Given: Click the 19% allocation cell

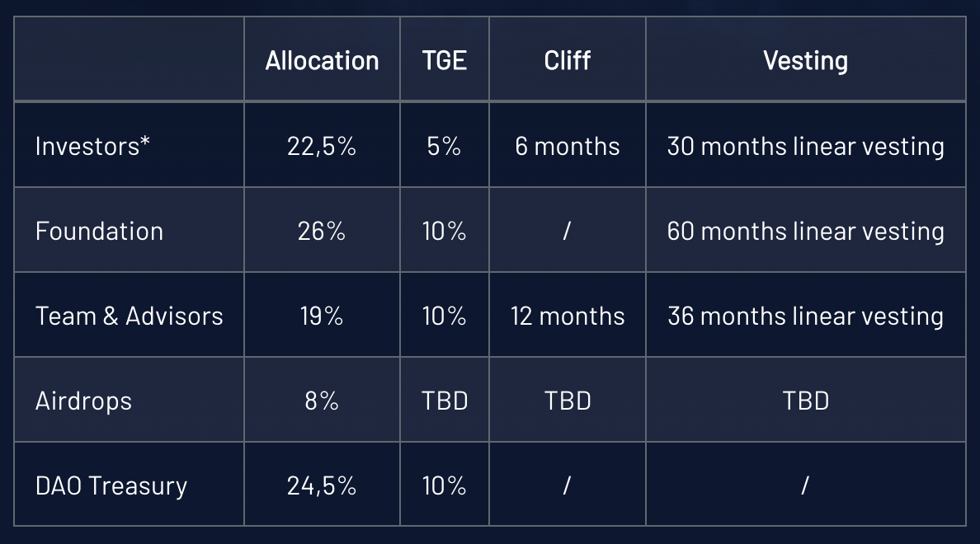Looking at the screenshot, I should click(x=322, y=316).
